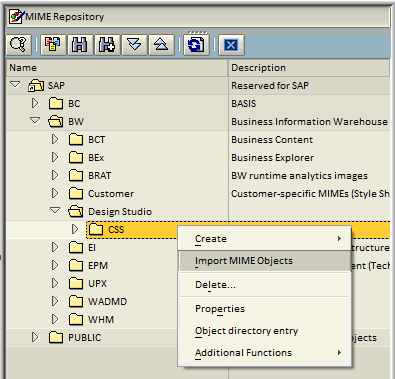The height and width of the screenshot is (379, 395).
Task: Select the PUBLIC tree label
Action: pyautogui.click(x=85, y=338)
